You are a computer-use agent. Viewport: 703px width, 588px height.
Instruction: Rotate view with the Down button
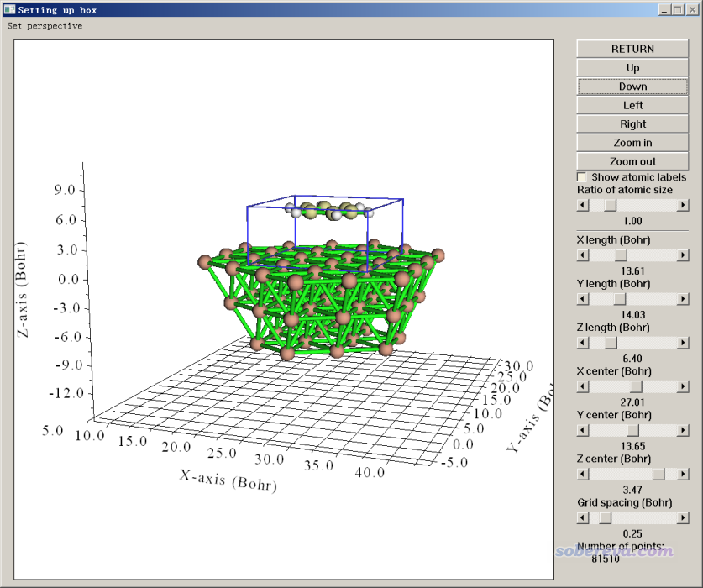(632, 87)
